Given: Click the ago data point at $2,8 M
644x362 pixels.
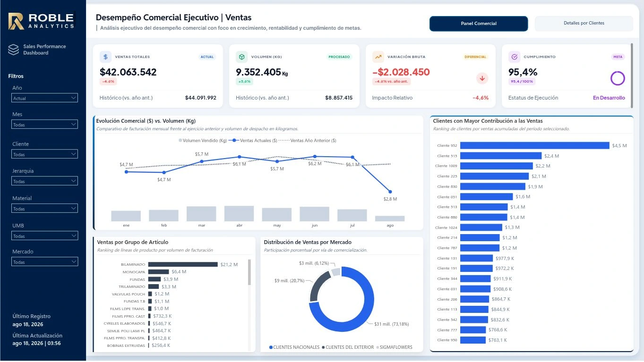Looking at the screenshot, I should coord(390,192).
